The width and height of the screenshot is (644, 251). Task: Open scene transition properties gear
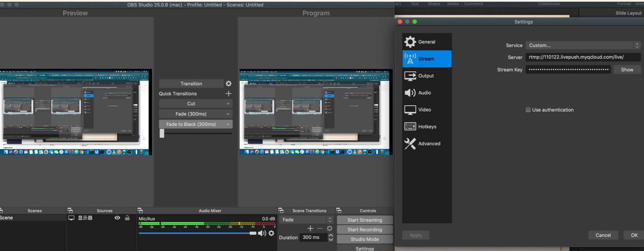click(x=329, y=228)
